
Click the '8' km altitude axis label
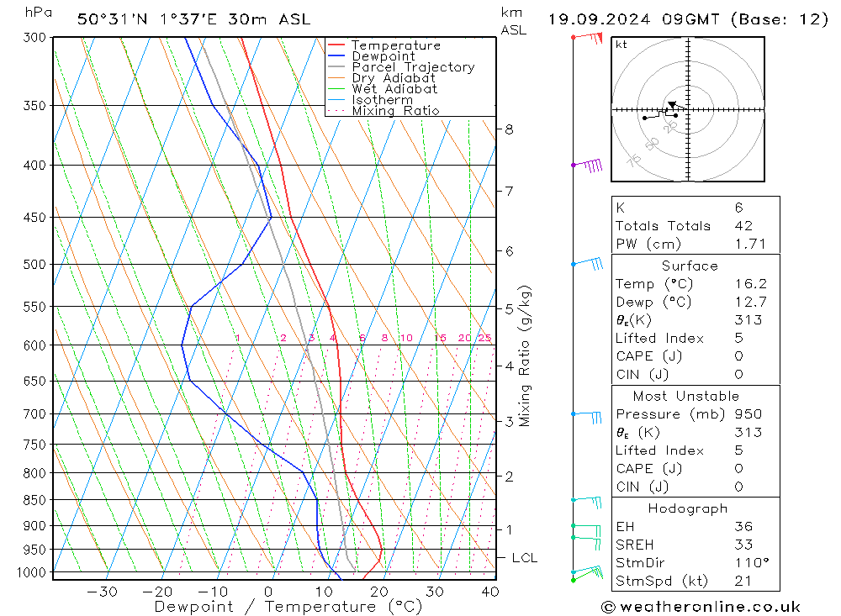tap(509, 129)
